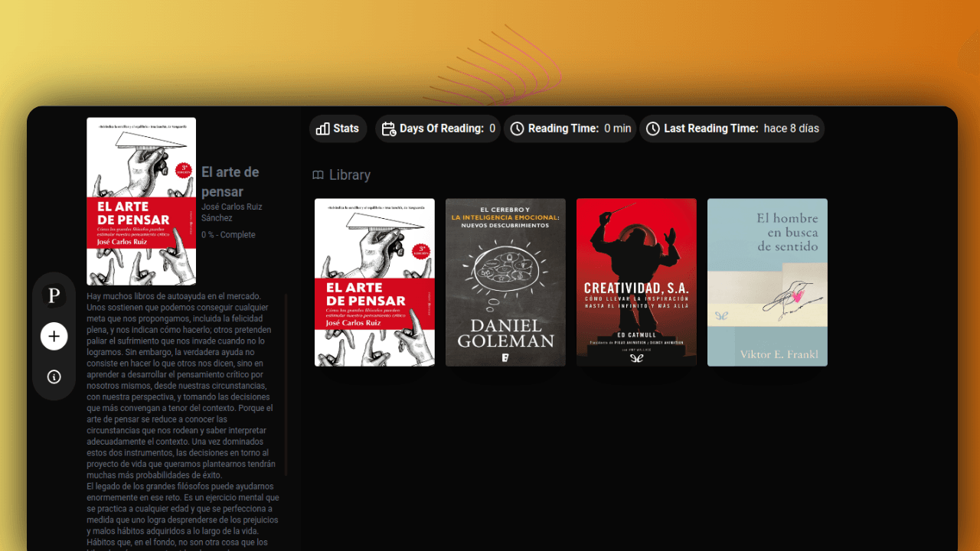Open El hombre en busca de sentido

(767, 282)
